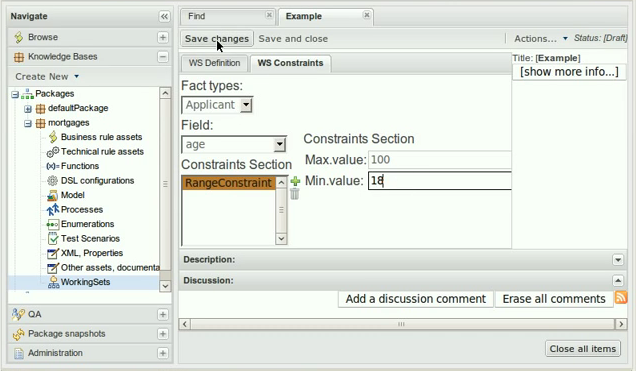This screenshot has height=371, width=636.
Task: Click the Test Scenarios checkmark icon
Action: tap(53, 238)
